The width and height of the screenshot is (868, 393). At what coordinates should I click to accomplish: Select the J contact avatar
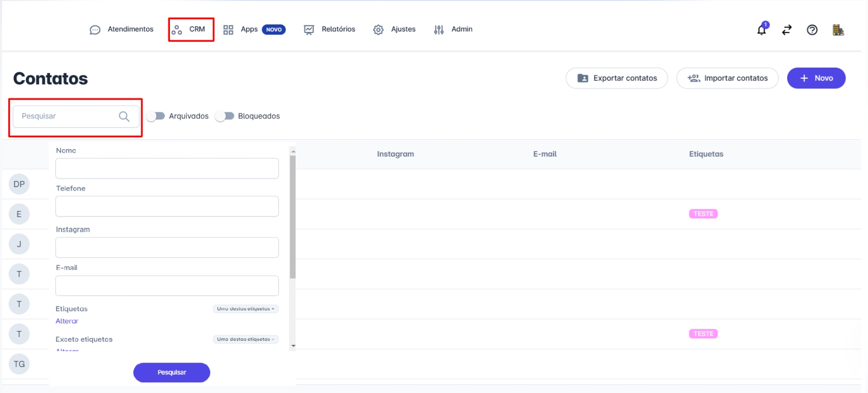19,244
